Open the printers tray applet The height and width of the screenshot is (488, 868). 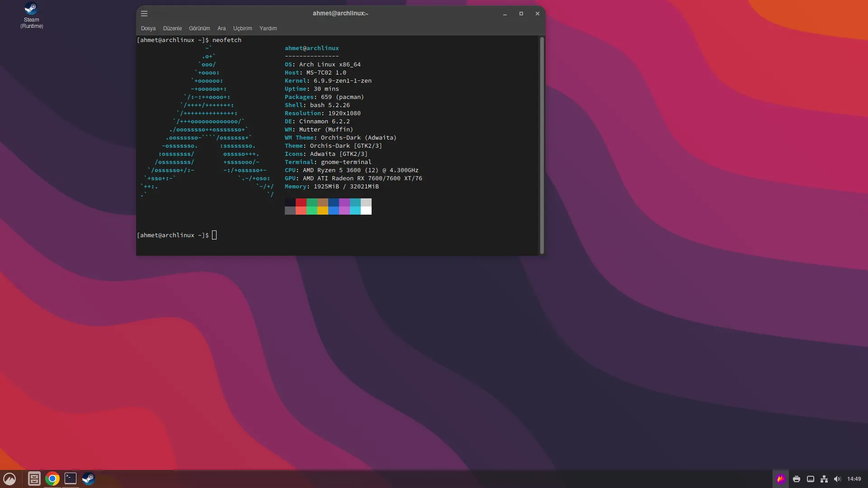click(x=797, y=479)
